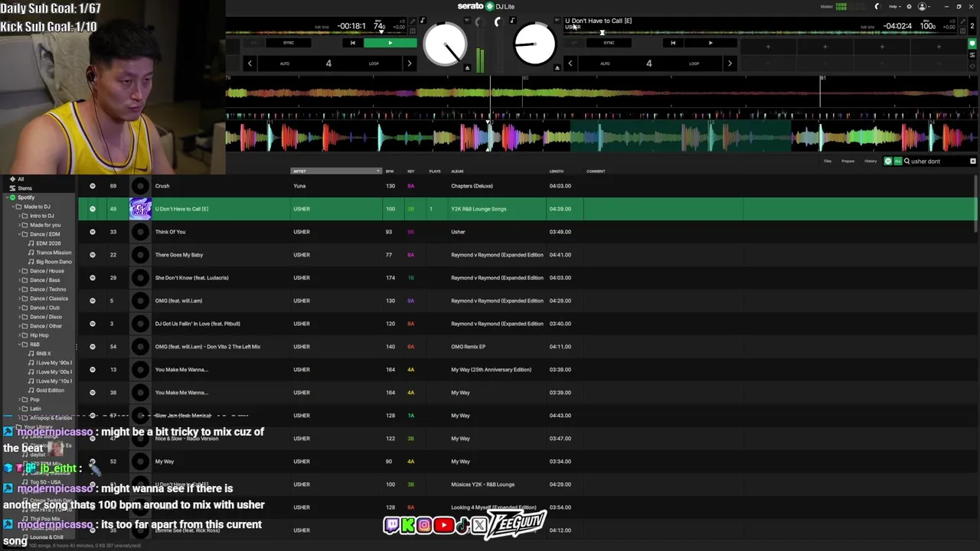Viewport: 980px width, 551px height.
Task: Open the Gold Edition playlist
Action: [50, 390]
